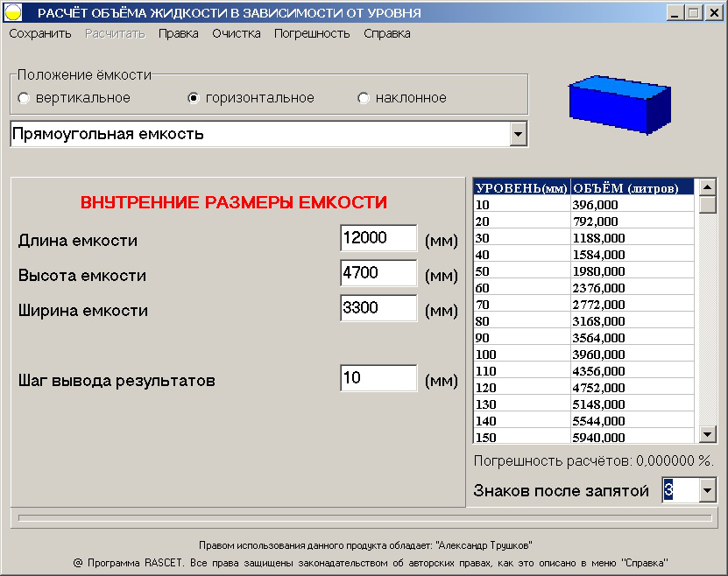Open the Правка menu

pos(178,32)
